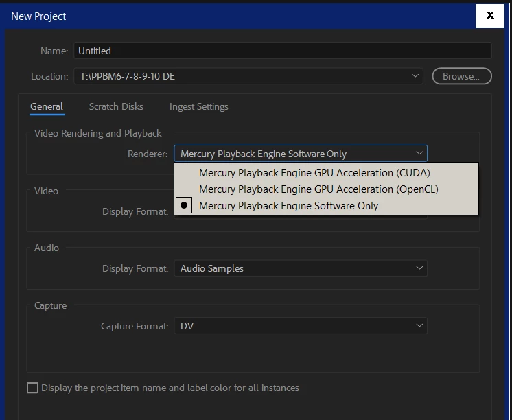Screen dimensions: 512x420
Task: Click the Capture section heading
Action: [51, 305]
